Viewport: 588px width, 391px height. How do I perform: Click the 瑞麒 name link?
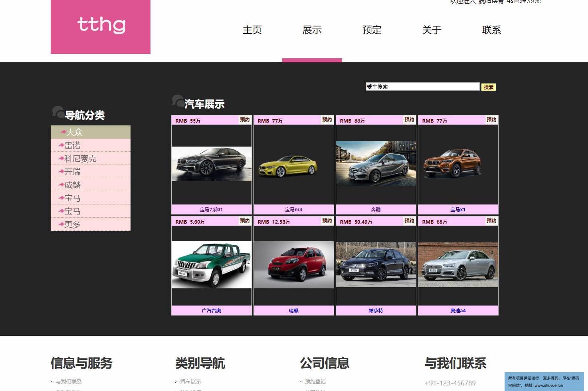pyautogui.click(x=294, y=311)
